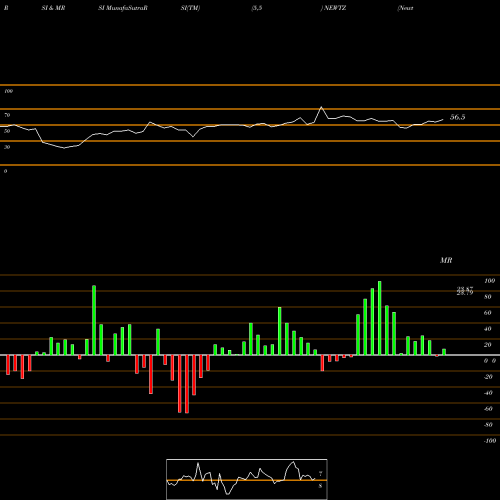500x500 pixels.
Task: Click the 80 label on the MR axis
Action: [x=488, y=297]
